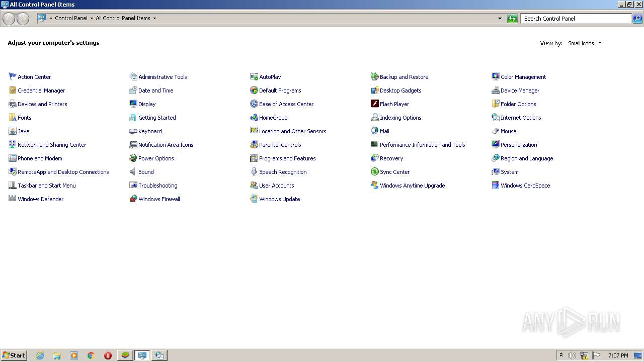Click the Fonts folder icon
The width and height of the screenshot is (644, 362).
point(13,117)
